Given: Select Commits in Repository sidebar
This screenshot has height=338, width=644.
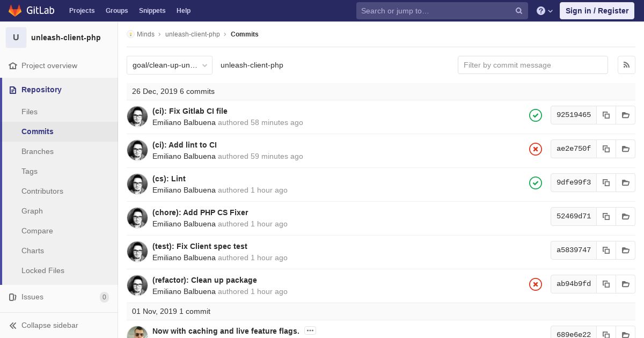Looking at the screenshot, I should pyautogui.click(x=38, y=131).
